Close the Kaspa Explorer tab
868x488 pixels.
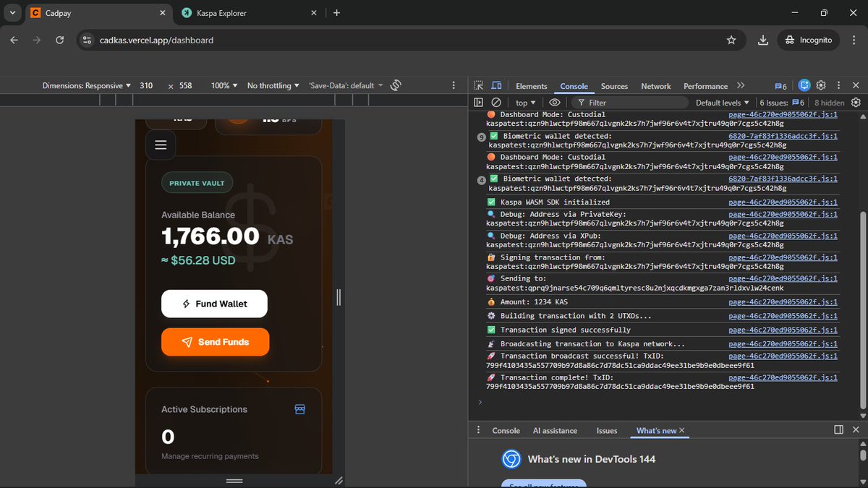[x=313, y=13]
